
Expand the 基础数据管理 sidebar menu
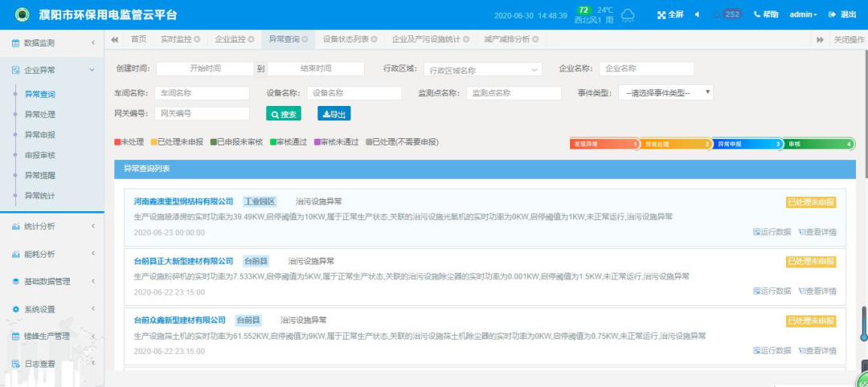(52, 281)
